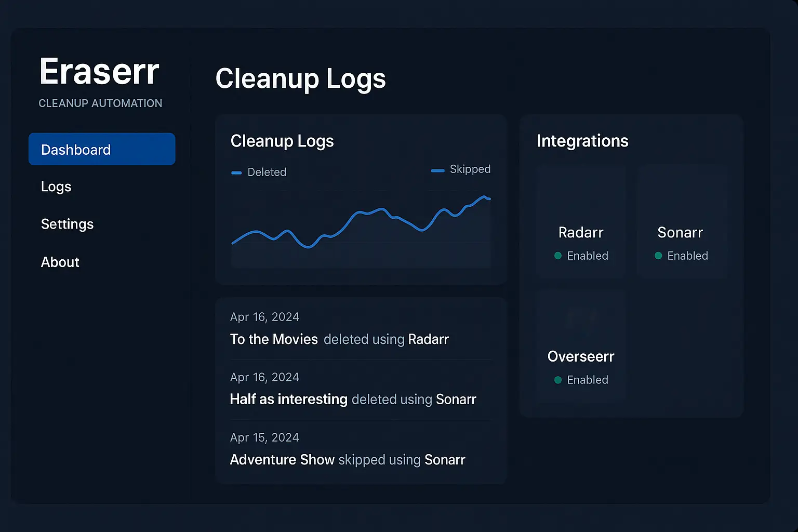Open the Dashboard page in sidebar

pos(102,150)
